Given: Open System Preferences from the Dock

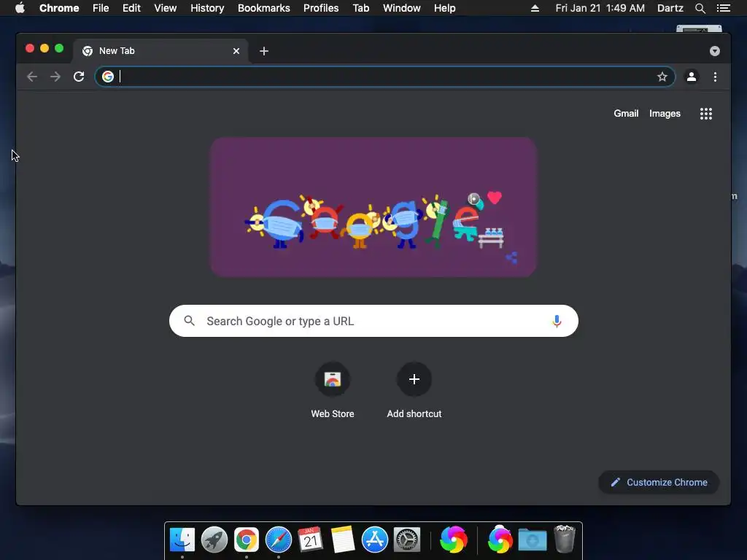Looking at the screenshot, I should point(407,540).
